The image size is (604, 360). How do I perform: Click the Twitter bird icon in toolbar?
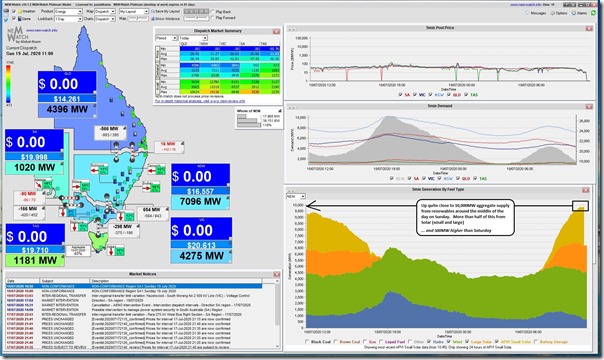pyautogui.click(x=6, y=18)
